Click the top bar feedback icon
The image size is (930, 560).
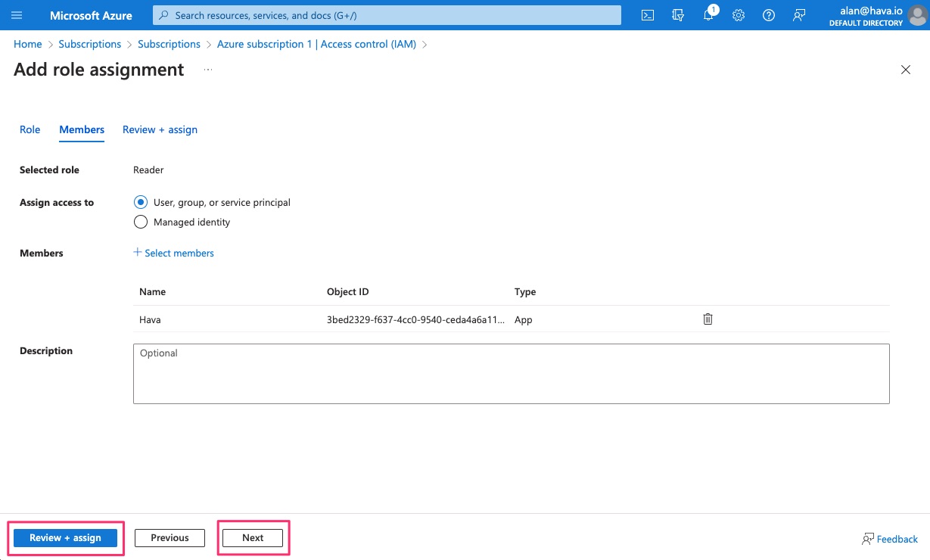[799, 15]
